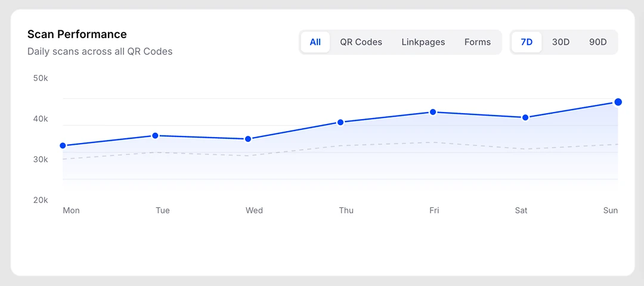
Task: Select the 7D time range
Action: point(527,42)
